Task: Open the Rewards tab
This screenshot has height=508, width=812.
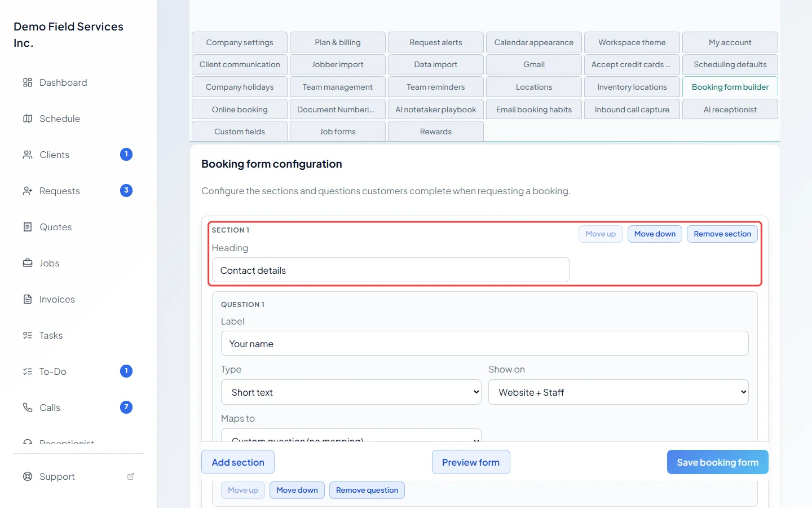Action: tap(436, 132)
